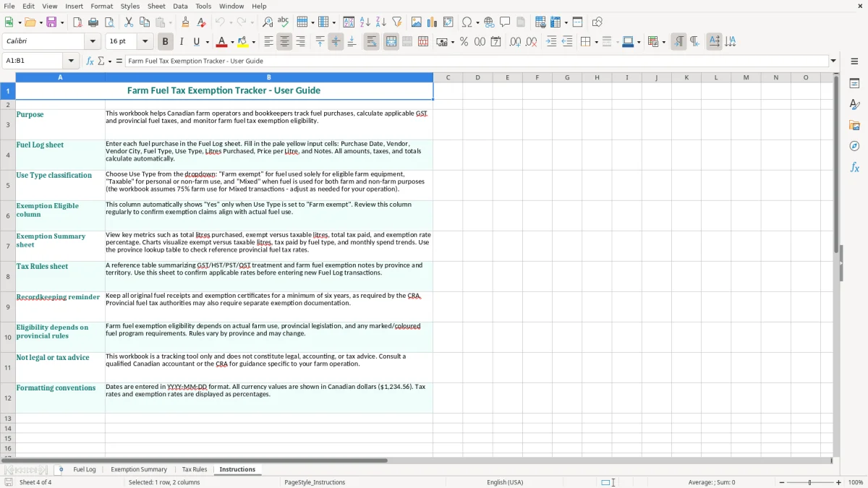Sort descending with Z-A icon
The height and width of the screenshot is (488, 868).
click(381, 22)
